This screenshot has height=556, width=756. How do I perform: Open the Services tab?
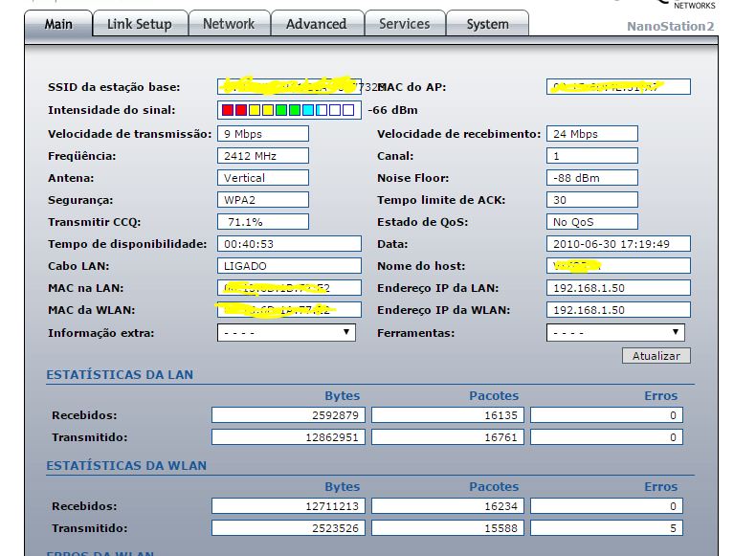pyautogui.click(x=404, y=24)
